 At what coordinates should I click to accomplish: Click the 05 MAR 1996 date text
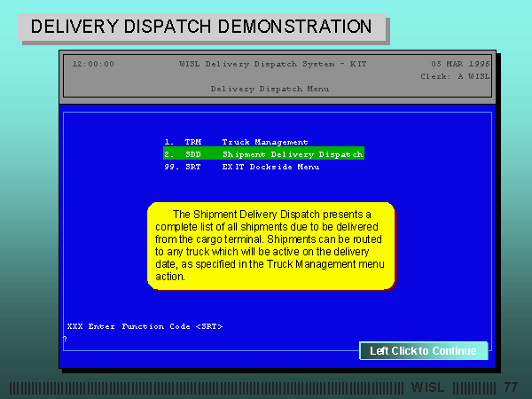coord(460,64)
